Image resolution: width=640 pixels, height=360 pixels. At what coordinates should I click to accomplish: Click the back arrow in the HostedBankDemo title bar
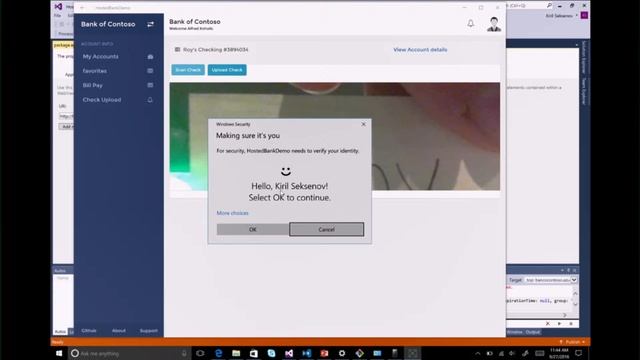[x=82, y=8]
